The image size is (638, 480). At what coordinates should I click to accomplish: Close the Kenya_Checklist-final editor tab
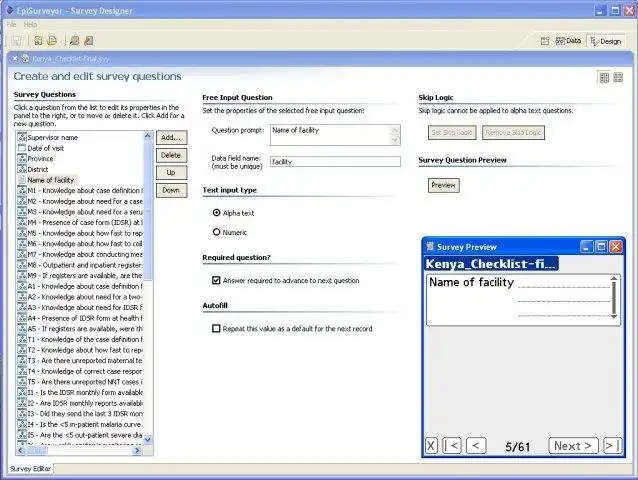tap(15, 59)
